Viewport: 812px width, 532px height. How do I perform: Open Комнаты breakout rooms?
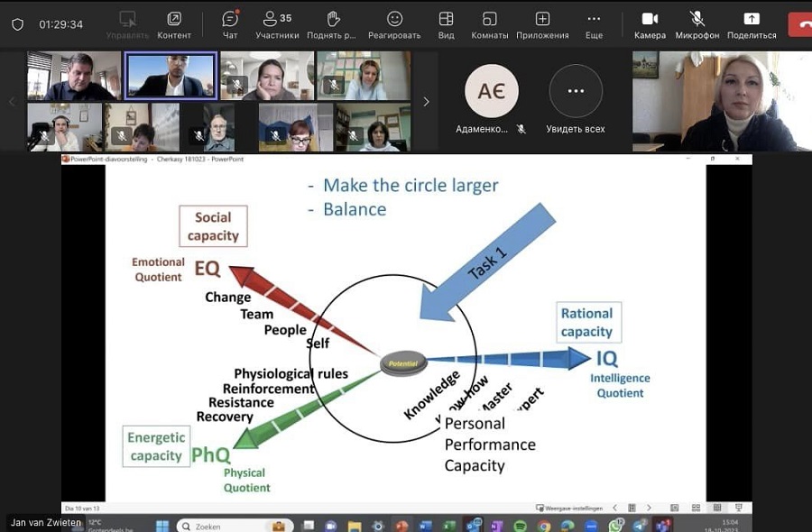click(x=489, y=25)
